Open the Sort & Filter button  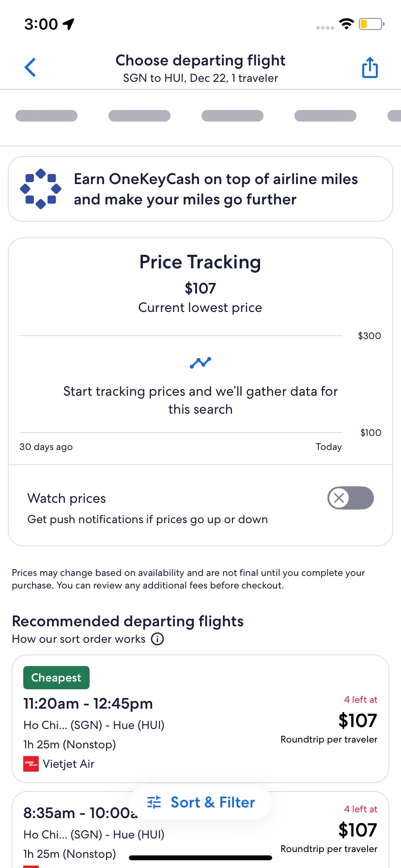(200, 802)
